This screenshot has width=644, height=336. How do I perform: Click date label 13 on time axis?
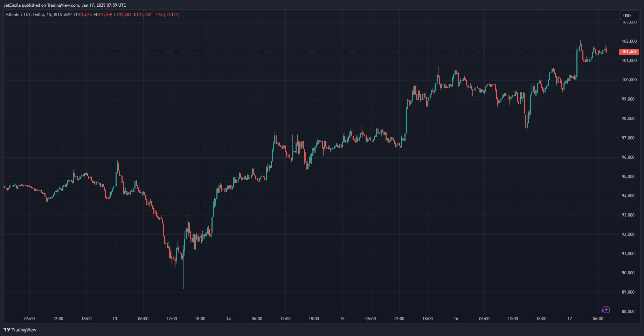(115, 319)
